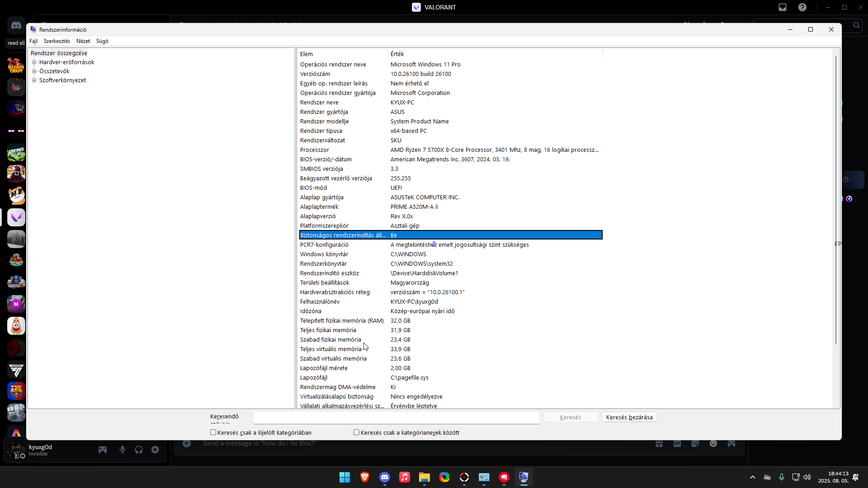Screen dimensions: 868x488
Task: Open the Patrick Star avatar server
Action: pos(16,326)
